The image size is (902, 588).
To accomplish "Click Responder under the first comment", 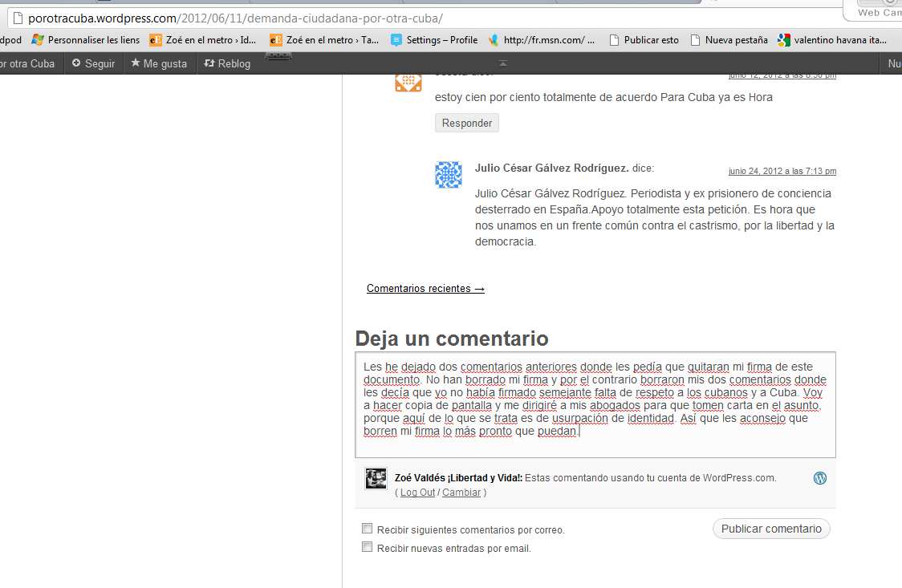I will click(x=466, y=123).
